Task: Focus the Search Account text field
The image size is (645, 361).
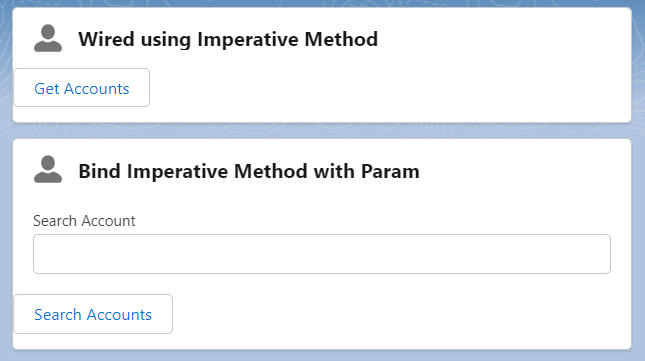Action: 322,254
